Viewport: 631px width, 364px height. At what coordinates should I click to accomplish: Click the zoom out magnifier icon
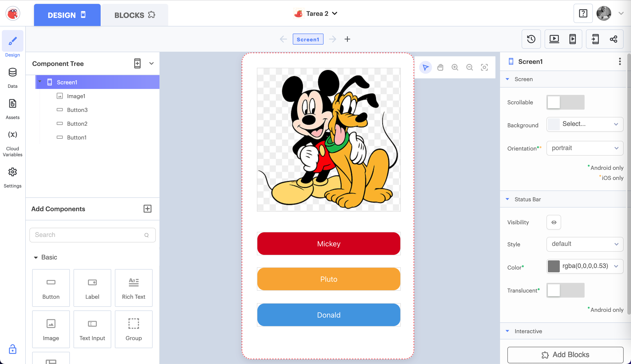click(469, 67)
